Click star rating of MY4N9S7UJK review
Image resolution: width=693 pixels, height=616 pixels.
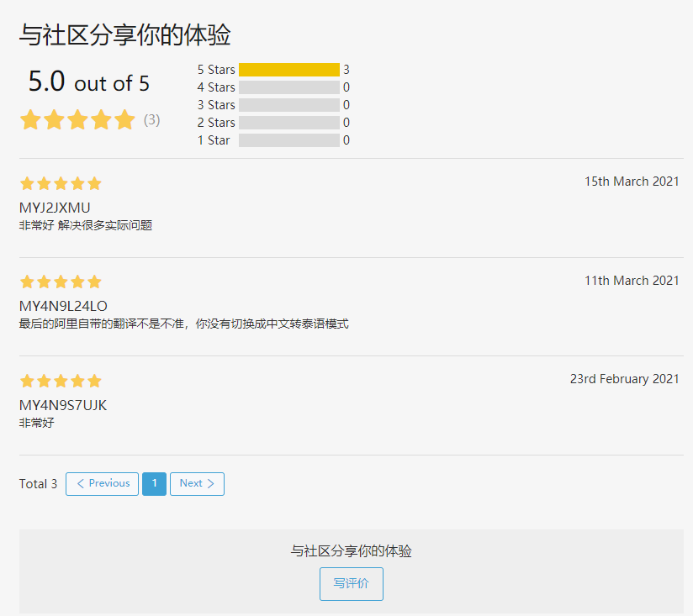coord(61,381)
